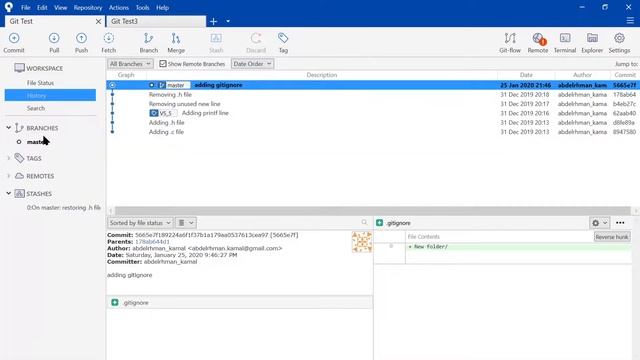This screenshot has height=360, width=640.
Task: Open the Edit menu
Action: 42,7
